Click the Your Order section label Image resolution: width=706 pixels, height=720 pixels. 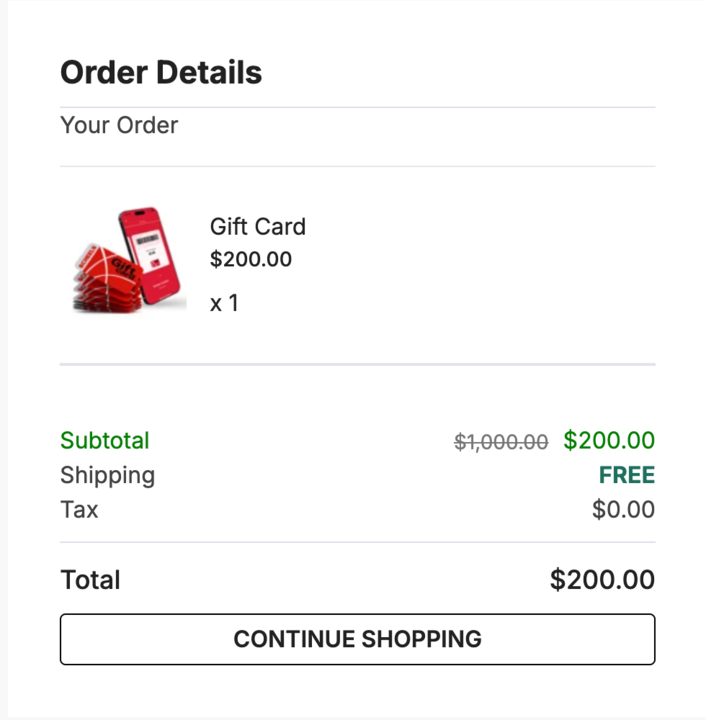point(119,126)
